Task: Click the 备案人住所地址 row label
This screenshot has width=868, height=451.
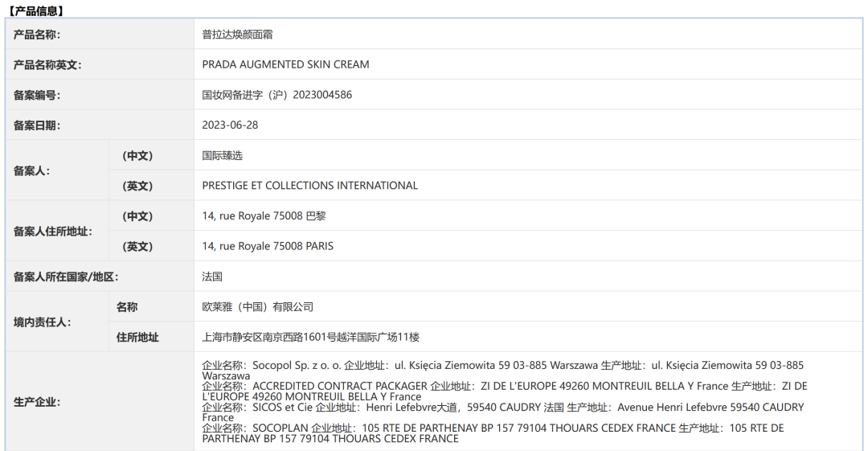Action: coord(53,232)
